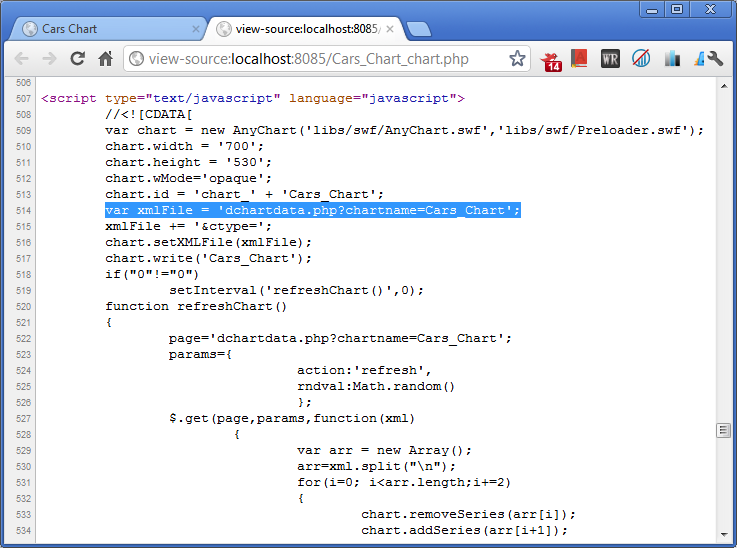Click 'rndval:Math.random()' line
Viewport: 737px width, 548px height.
[376, 386]
